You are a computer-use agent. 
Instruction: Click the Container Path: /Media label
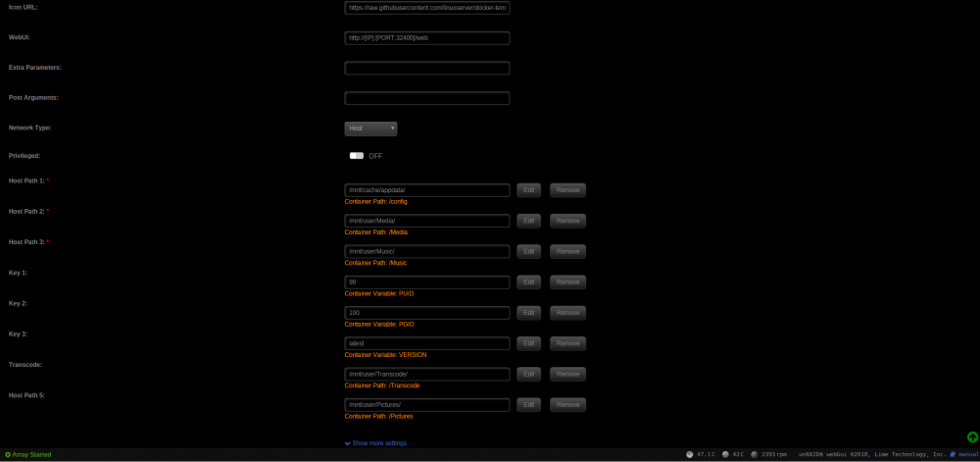coord(375,232)
